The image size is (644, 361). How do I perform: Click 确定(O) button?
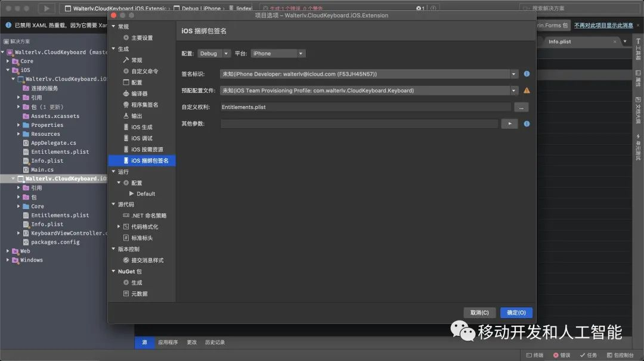pyautogui.click(x=516, y=313)
